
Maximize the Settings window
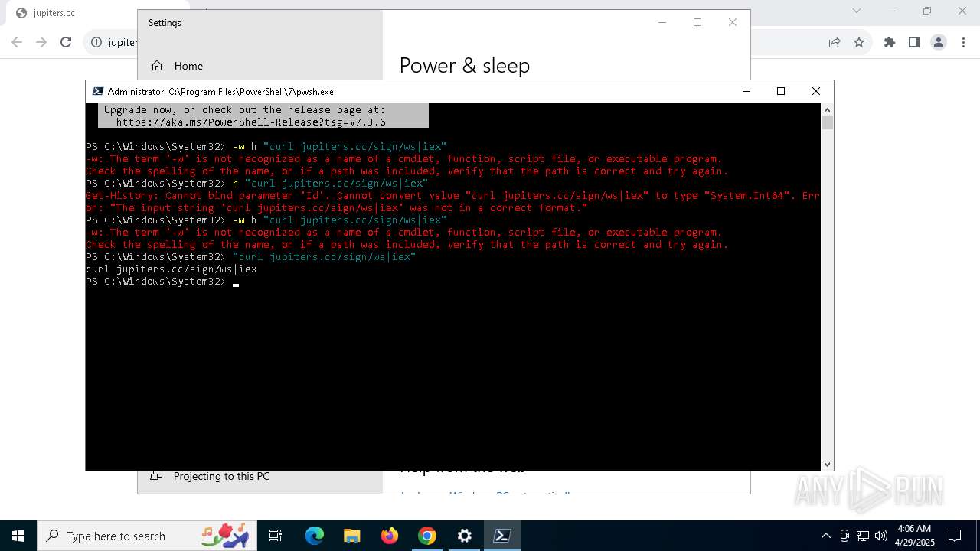point(697,22)
